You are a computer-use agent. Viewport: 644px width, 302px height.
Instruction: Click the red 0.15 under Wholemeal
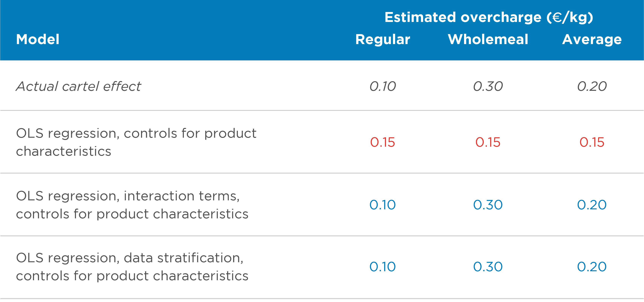click(488, 142)
